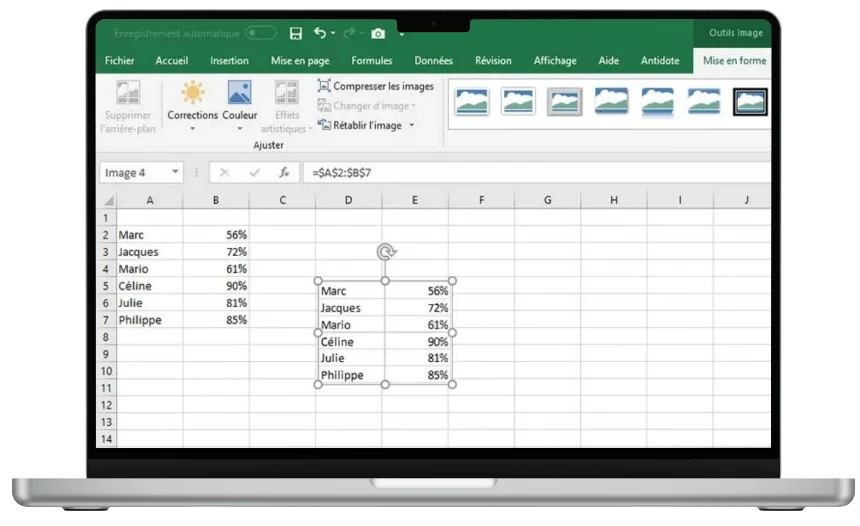Click Rétablir l'image button
This screenshot has width=860, height=526.
360,126
